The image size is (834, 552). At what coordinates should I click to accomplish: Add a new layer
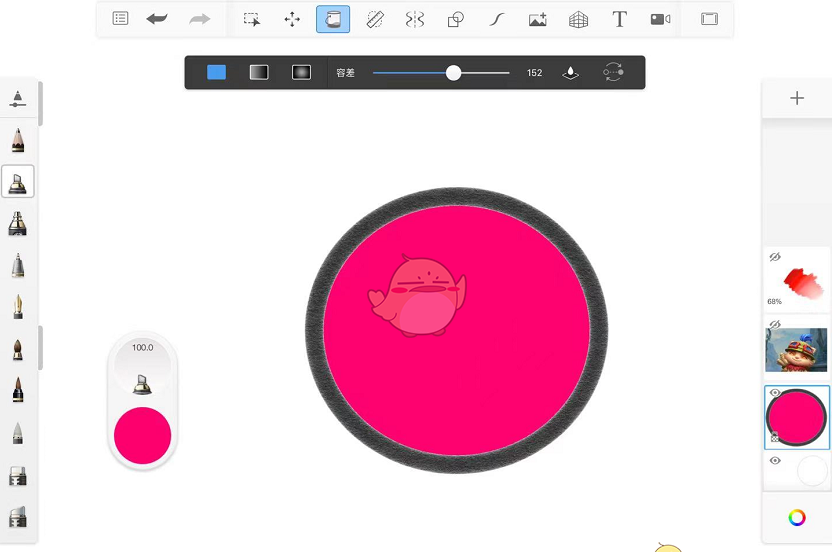point(797,98)
